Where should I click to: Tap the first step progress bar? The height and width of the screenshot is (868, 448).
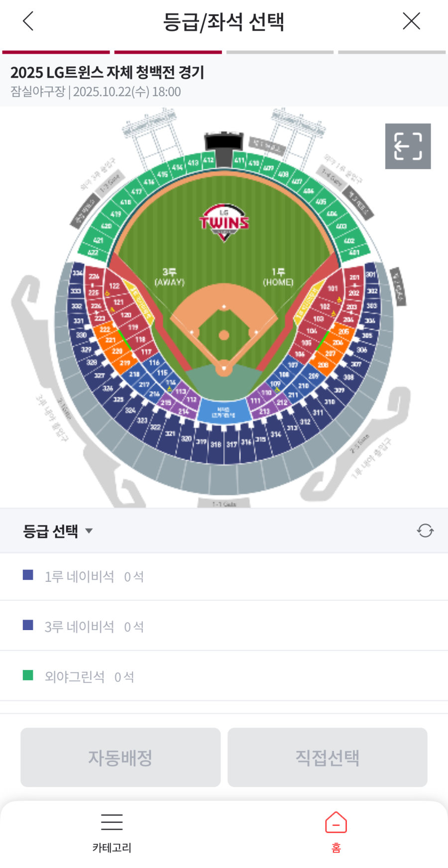56,52
